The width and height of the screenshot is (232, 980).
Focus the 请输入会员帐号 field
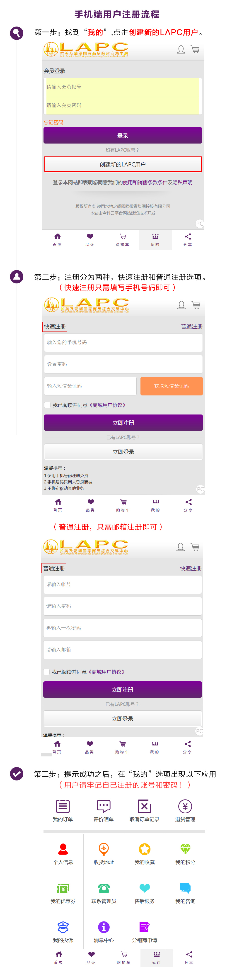tap(123, 87)
